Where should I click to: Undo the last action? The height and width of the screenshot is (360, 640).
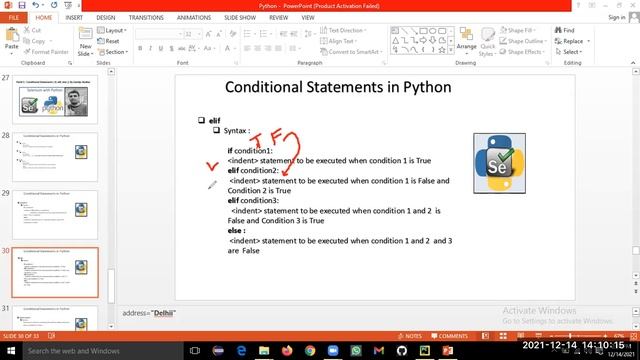[36, 5]
